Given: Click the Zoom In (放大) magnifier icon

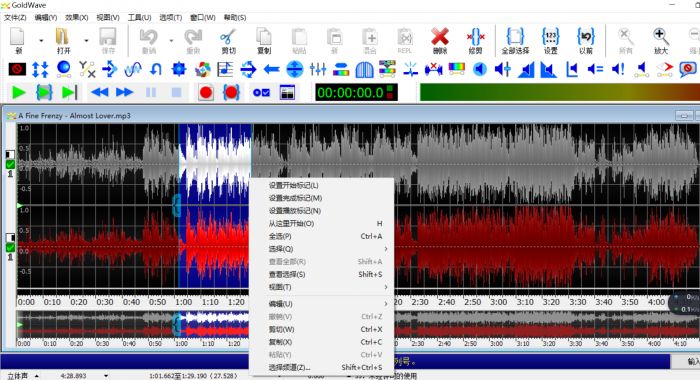Looking at the screenshot, I should click(x=661, y=37).
